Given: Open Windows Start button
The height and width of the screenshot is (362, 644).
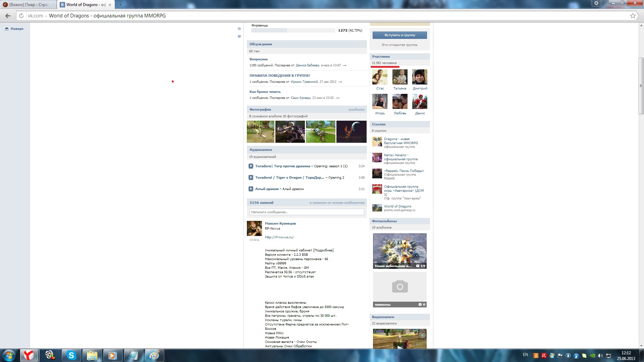Looking at the screenshot, I should point(9,355).
